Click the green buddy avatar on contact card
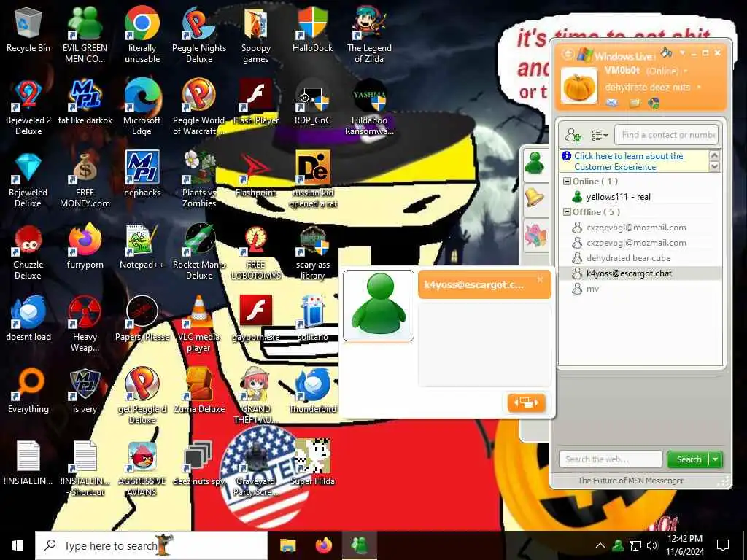 [x=379, y=305]
